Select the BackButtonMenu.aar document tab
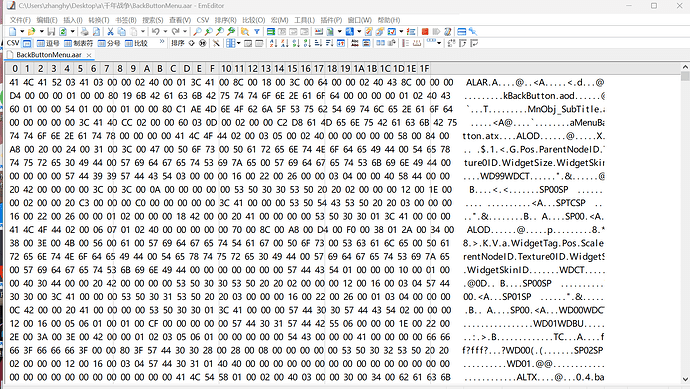 (49, 55)
